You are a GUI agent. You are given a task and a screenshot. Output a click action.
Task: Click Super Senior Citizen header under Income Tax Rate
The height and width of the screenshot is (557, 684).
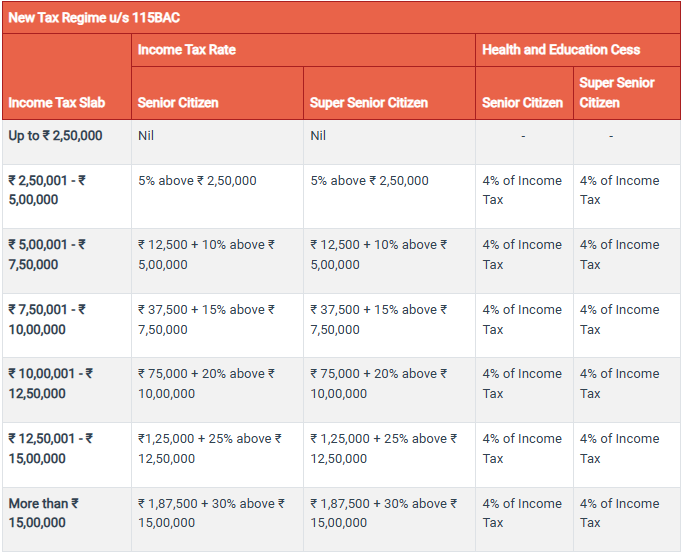(368, 103)
